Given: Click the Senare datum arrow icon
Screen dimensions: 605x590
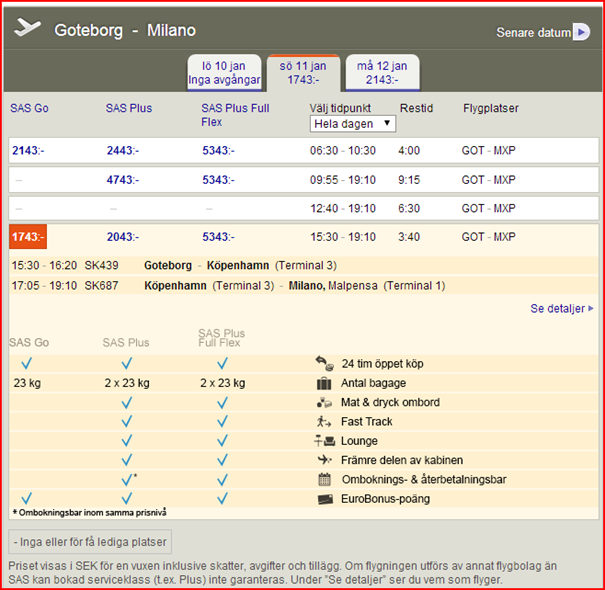Looking at the screenshot, I should [x=581, y=32].
